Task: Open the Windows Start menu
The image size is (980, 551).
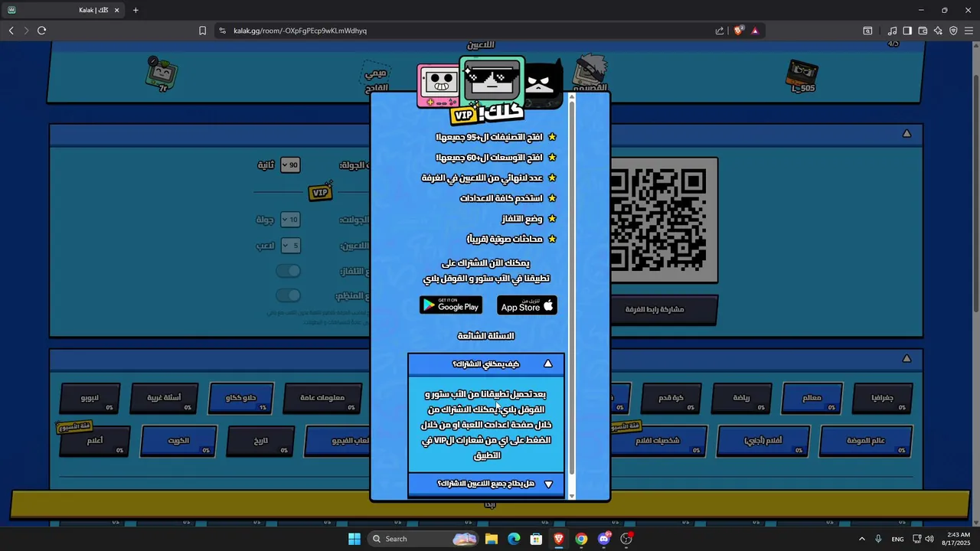Action: click(x=354, y=539)
